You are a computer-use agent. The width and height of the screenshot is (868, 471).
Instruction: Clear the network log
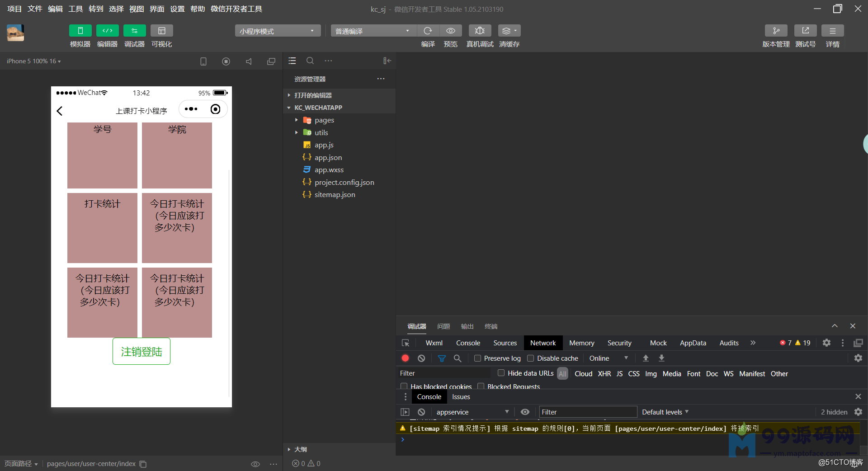[421, 358]
